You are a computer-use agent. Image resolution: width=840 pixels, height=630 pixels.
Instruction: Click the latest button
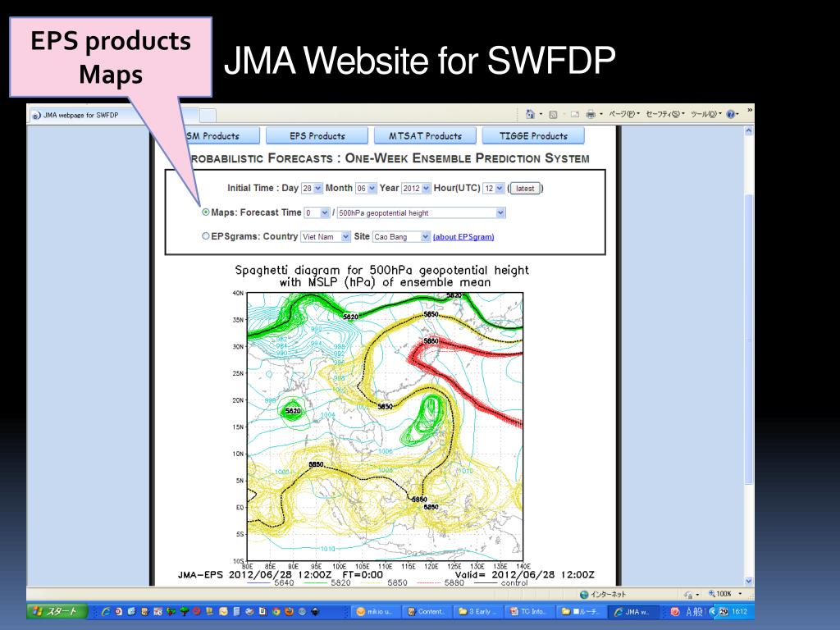coord(525,188)
